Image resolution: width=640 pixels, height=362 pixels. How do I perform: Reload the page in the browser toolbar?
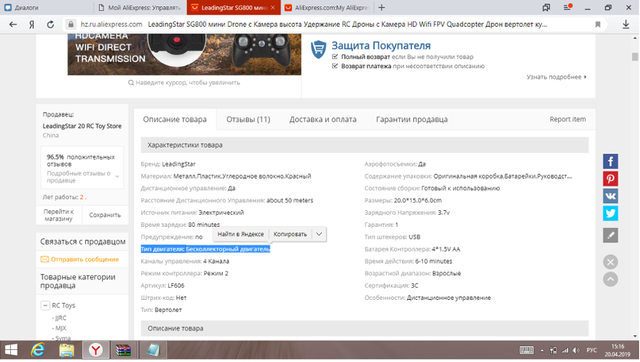(x=50, y=24)
